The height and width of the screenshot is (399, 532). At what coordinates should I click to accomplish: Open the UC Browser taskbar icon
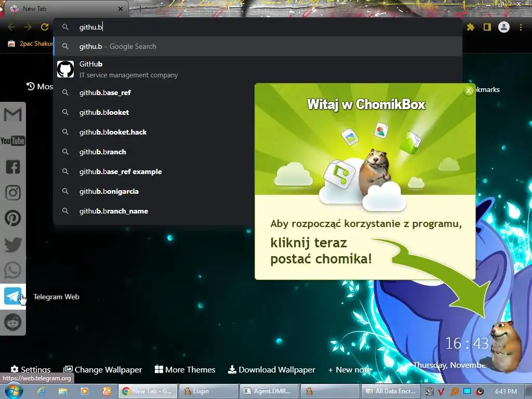point(106,391)
